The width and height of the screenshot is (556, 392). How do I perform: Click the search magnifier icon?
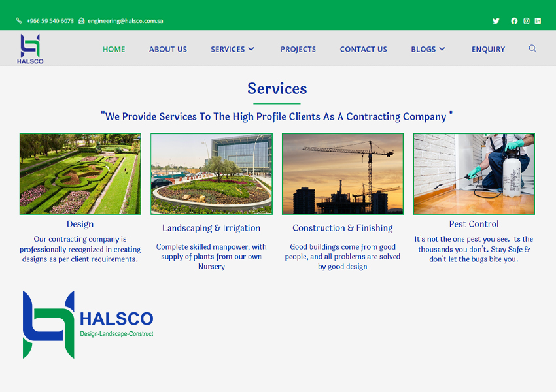[532, 48]
